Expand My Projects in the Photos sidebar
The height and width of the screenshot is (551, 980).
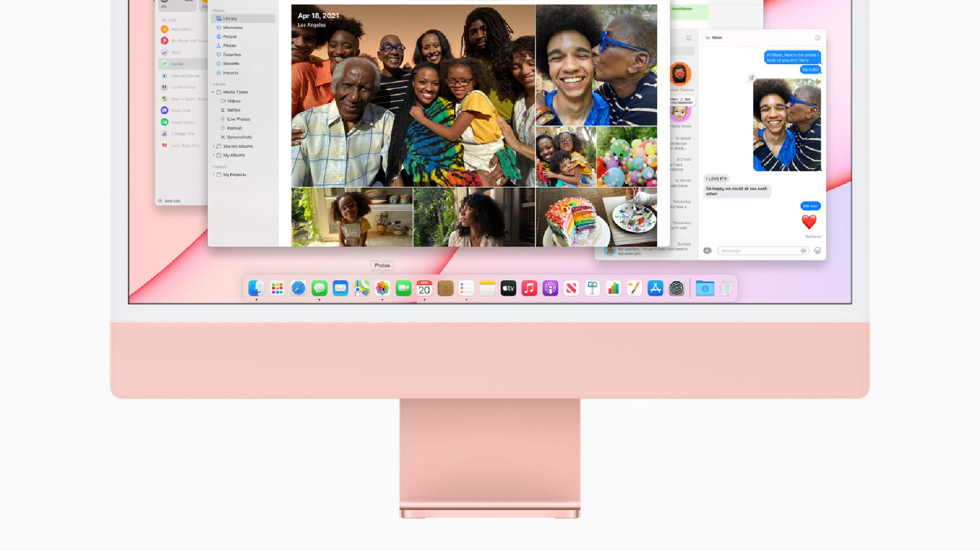[213, 174]
